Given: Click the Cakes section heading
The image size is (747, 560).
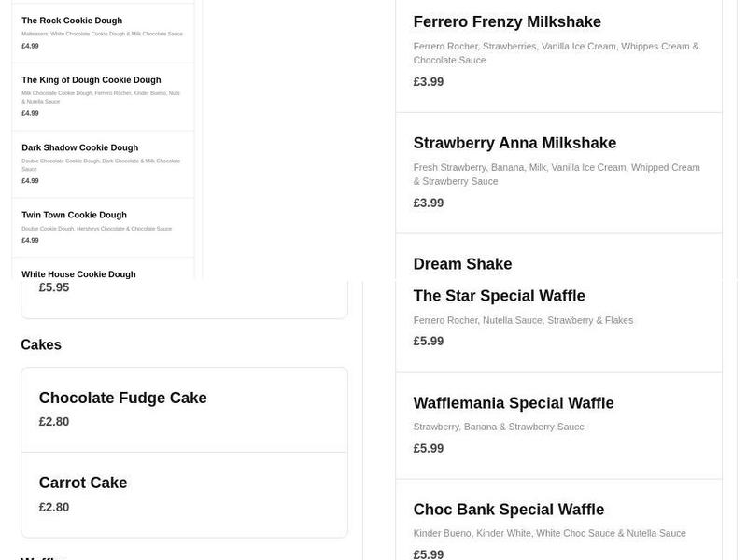Looking at the screenshot, I should point(40,343).
